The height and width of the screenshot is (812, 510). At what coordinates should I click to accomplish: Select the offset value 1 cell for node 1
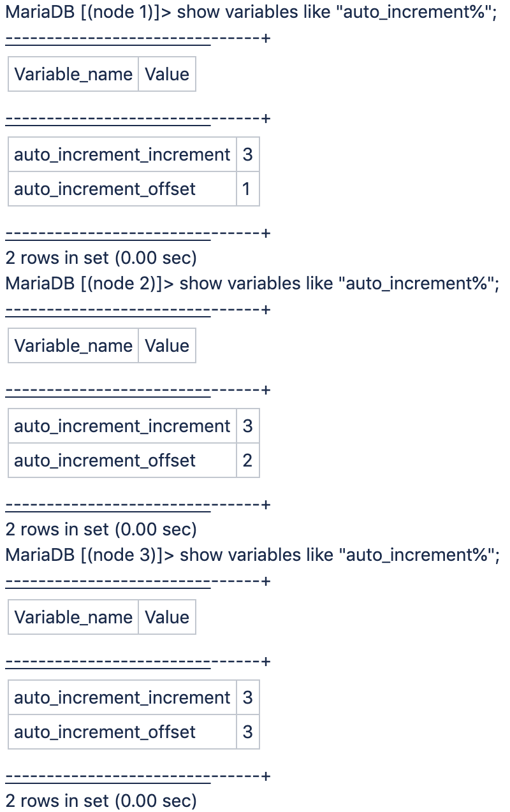(x=247, y=189)
